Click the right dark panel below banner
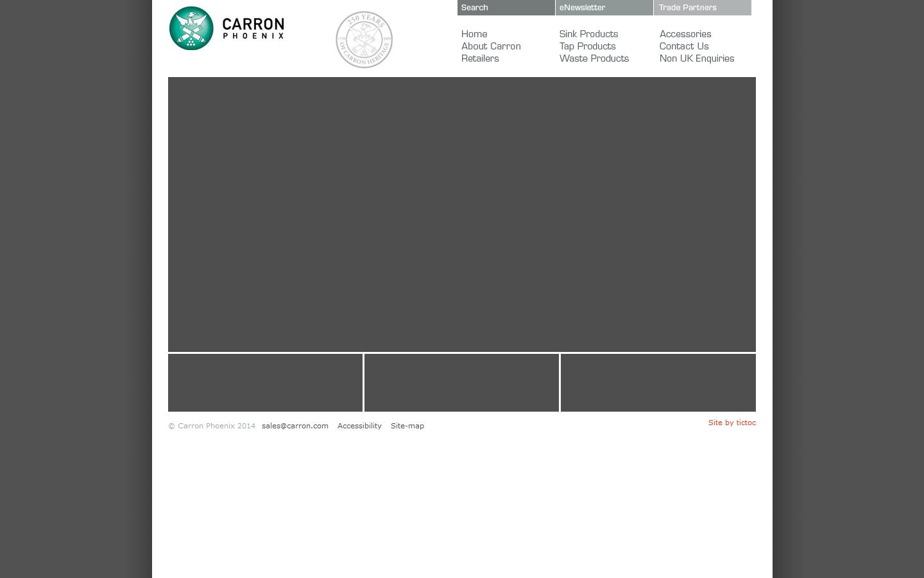The height and width of the screenshot is (578, 924). (x=658, y=383)
